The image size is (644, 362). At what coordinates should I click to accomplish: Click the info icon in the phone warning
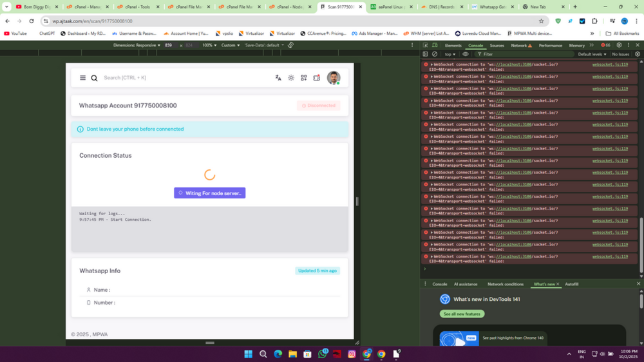[80, 129]
